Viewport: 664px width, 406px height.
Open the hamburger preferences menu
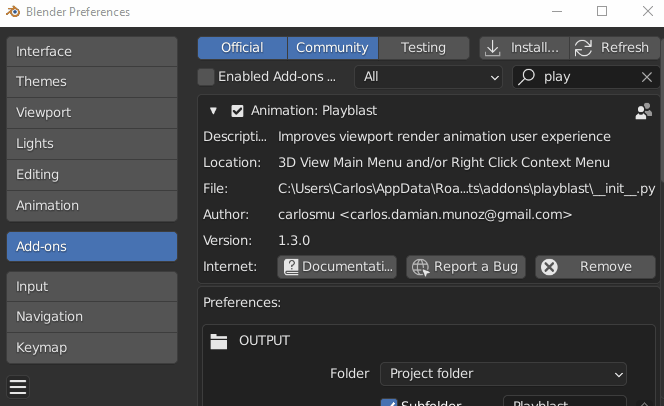click(x=18, y=387)
